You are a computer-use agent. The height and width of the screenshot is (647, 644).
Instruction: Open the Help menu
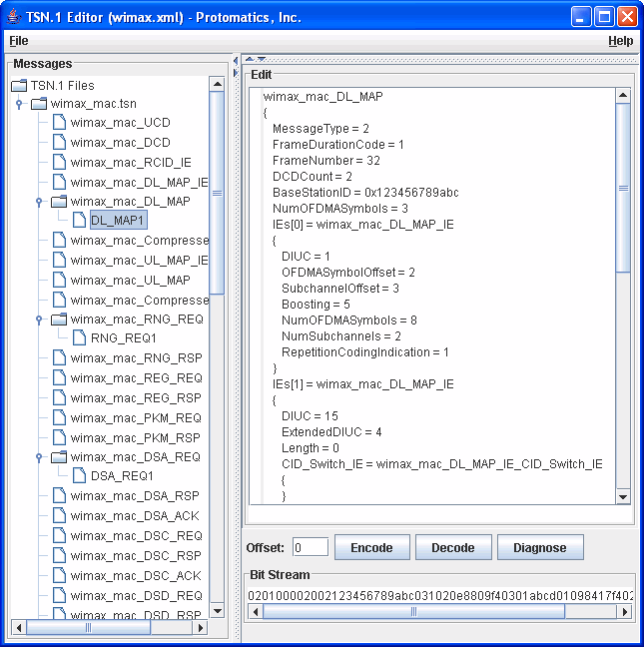click(620, 41)
